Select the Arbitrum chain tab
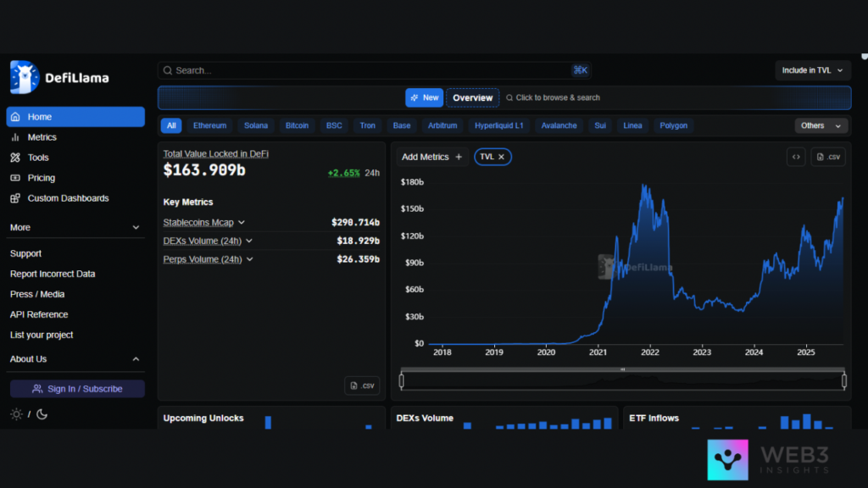 [x=442, y=125]
